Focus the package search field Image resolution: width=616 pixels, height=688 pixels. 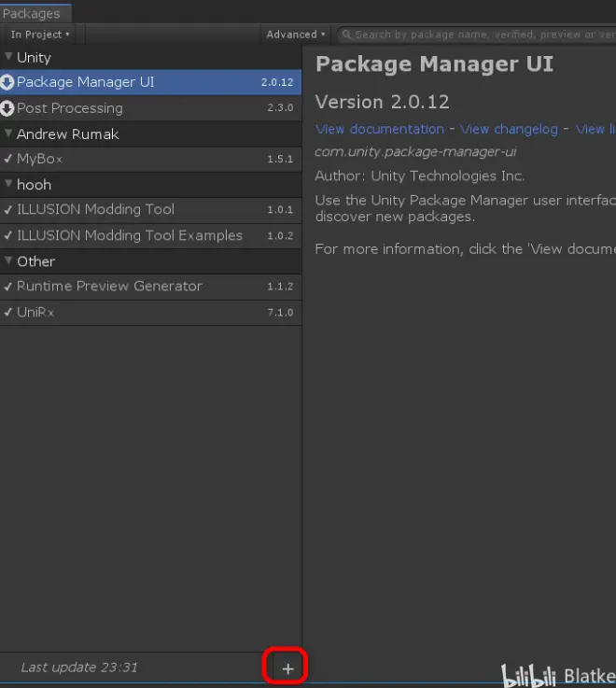(478, 35)
